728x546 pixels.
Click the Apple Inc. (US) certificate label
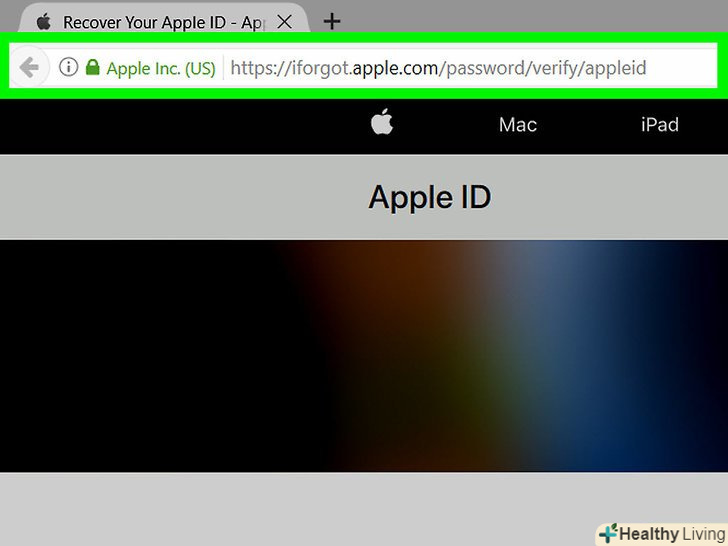pyautogui.click(x=161, y=69)
